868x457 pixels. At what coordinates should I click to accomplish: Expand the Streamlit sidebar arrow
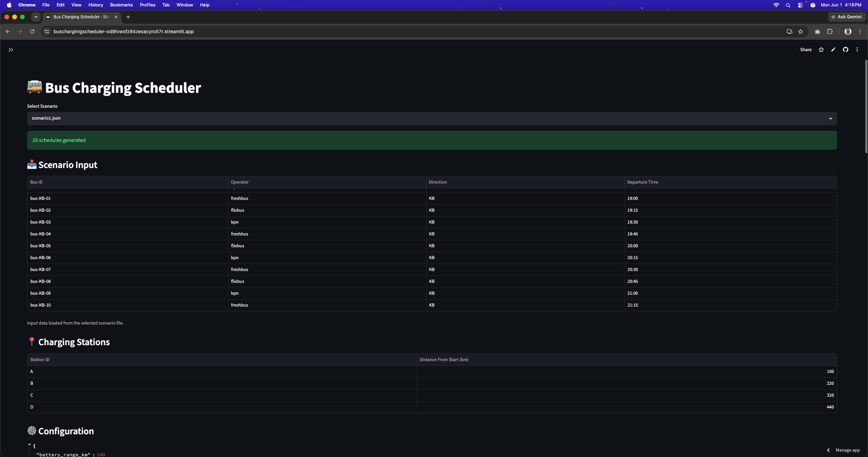[11, 50]
